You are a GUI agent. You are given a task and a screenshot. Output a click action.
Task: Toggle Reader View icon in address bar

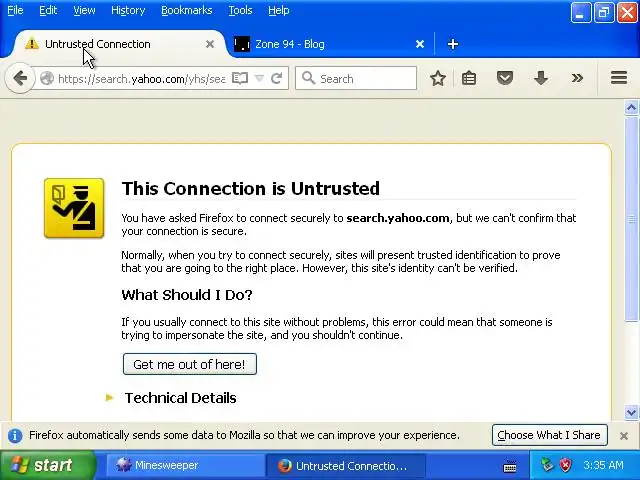pos(240,78)
